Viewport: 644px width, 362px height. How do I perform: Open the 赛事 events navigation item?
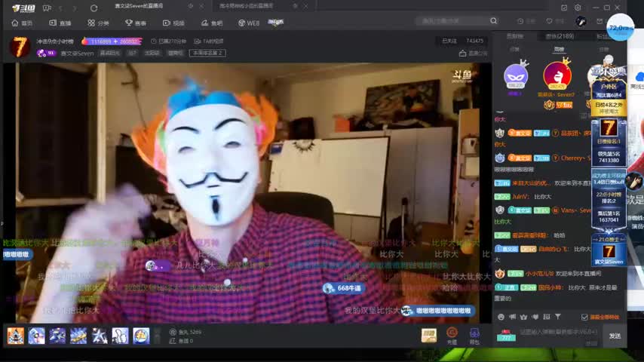click(136, 23)
